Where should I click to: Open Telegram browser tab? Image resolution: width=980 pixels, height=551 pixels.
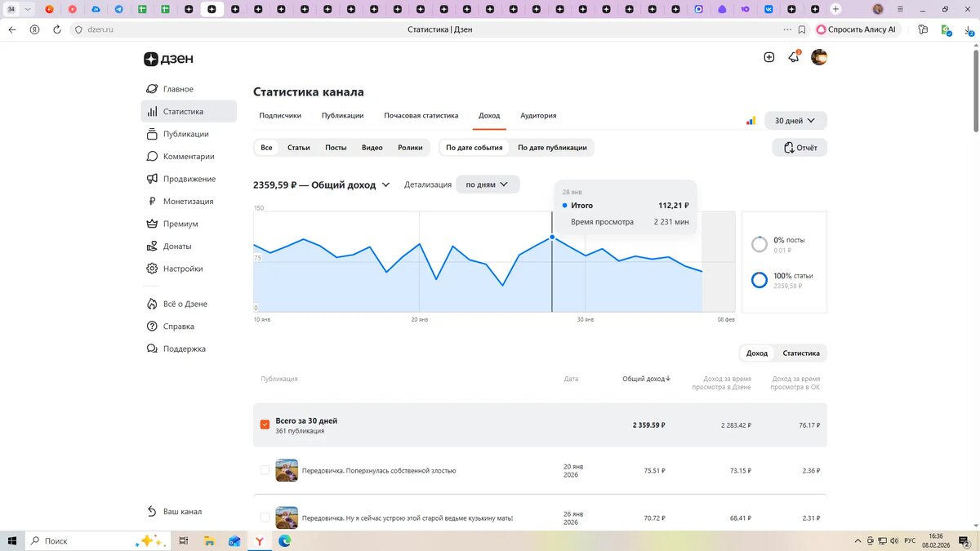point(119,9)
